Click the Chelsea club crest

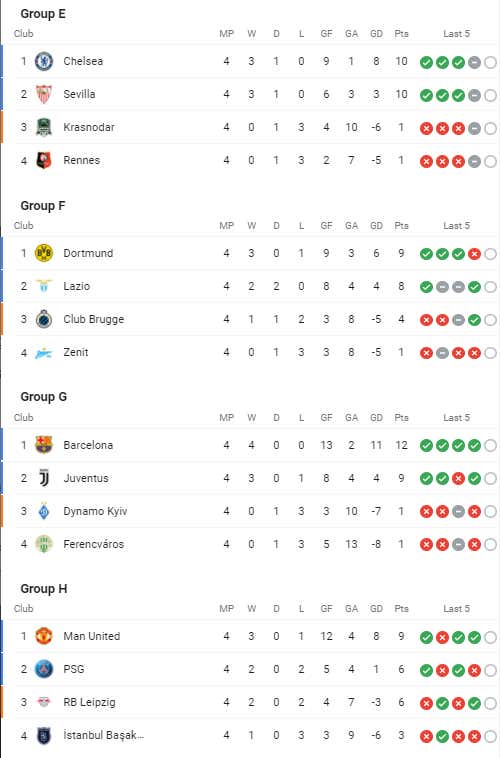coord(44,61)
